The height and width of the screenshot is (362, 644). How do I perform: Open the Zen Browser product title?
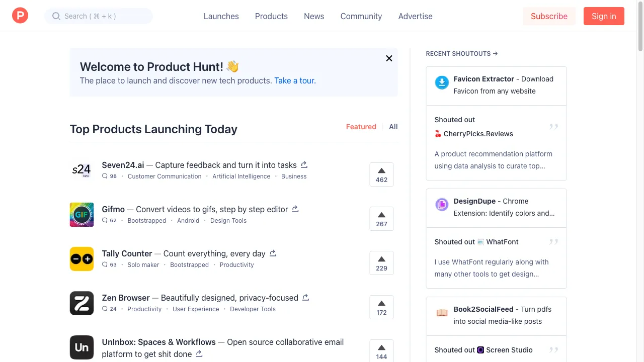click(126, 298)
